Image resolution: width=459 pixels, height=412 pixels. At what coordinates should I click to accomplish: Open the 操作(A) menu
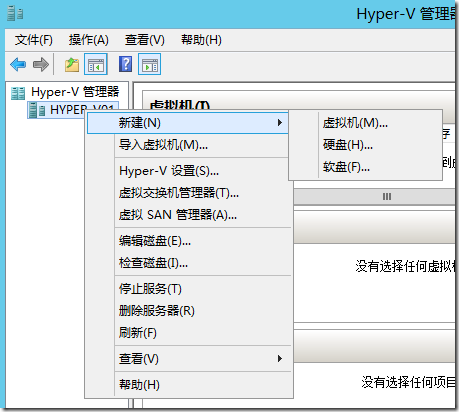[89, 40]
